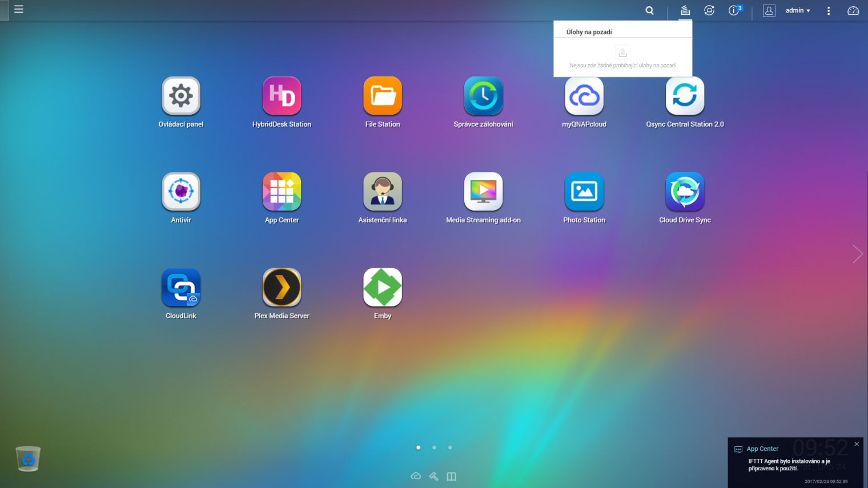Viewport: 868px width, 488px height.
Task: Open the Ovládací panel app
Action: pos(181,96)
